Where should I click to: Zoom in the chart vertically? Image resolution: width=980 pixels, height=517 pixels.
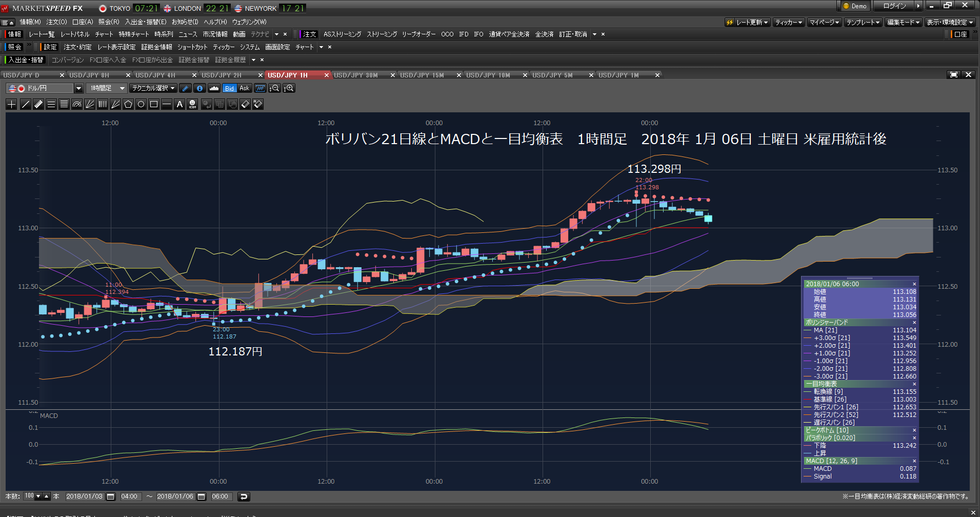(289, 88)
